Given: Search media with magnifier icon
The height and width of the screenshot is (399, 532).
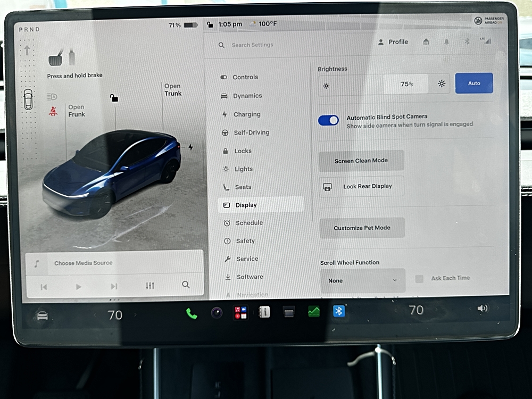Looking at the screenshot, I should (x=186, y=285).
